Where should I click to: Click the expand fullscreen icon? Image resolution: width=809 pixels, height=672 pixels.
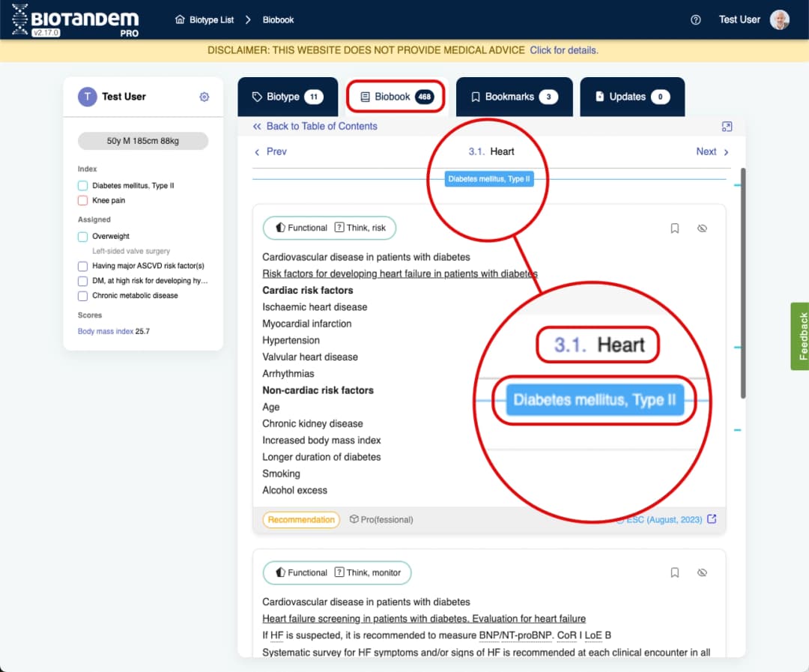727,127
